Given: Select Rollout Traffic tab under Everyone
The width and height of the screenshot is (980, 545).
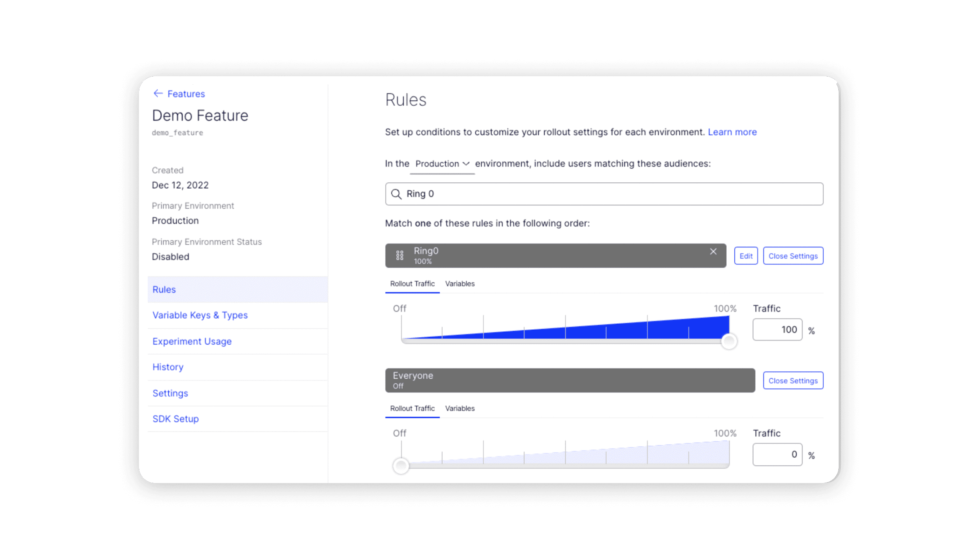Looking at the screenshot, I should [x=412, y=408].
